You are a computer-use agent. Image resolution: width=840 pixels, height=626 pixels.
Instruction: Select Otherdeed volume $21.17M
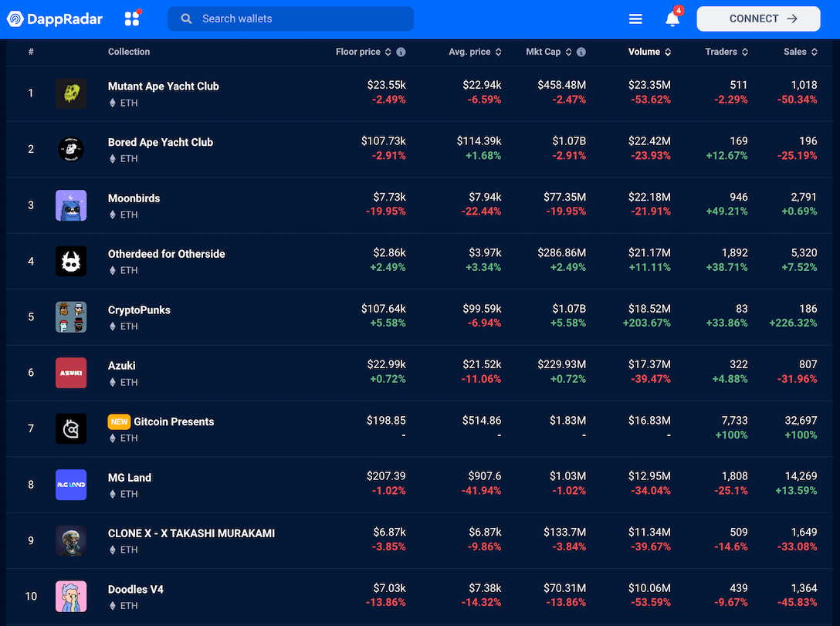tap(649, 252)
